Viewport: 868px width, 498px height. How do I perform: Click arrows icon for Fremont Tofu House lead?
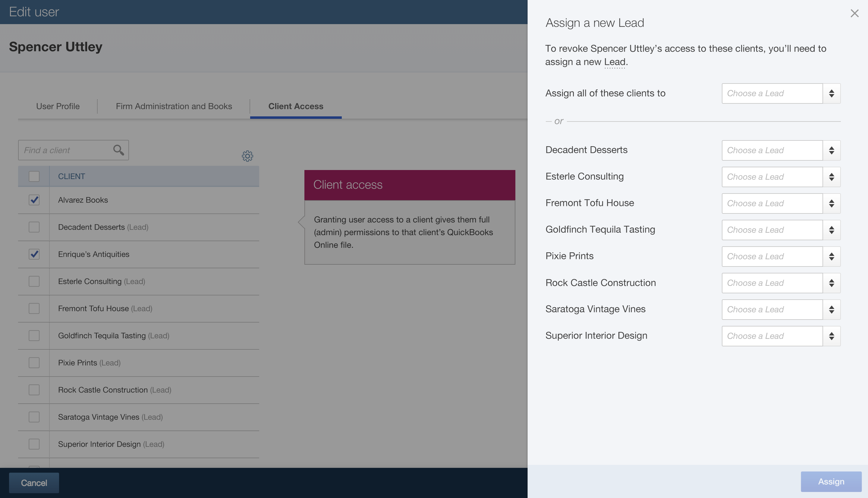pos(832,203)
